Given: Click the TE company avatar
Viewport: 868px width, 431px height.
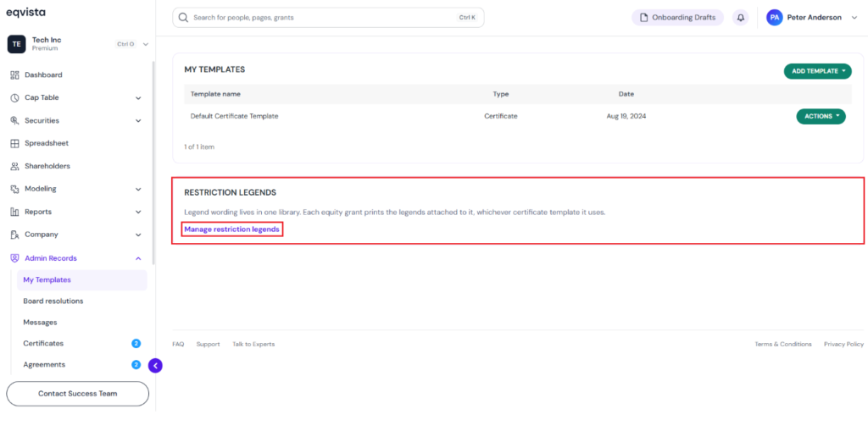Looking at the screenshot, I should [x=17, y=44].
